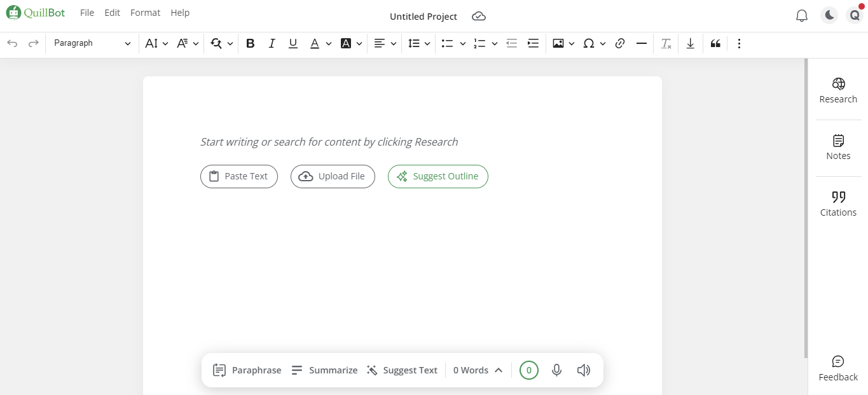Image resolution: width=868 pixels, height=395 pixels.
Task: Click the Paste Text button
Action: (x=239, y=176)
